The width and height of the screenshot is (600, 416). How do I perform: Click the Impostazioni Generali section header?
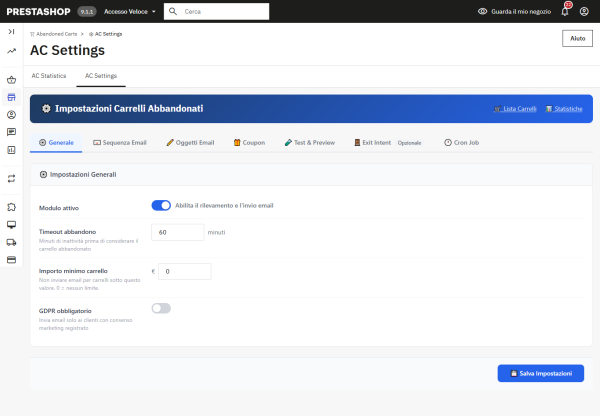tap(311, 175)
